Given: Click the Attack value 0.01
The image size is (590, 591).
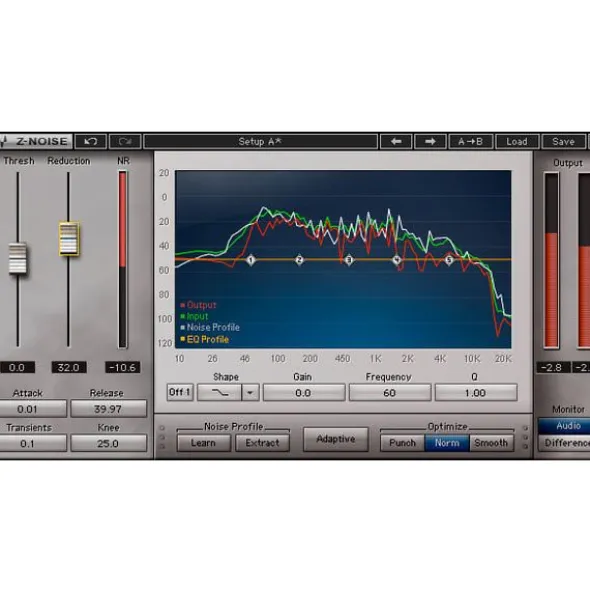Looking at the screenshot, I should 33,409.
